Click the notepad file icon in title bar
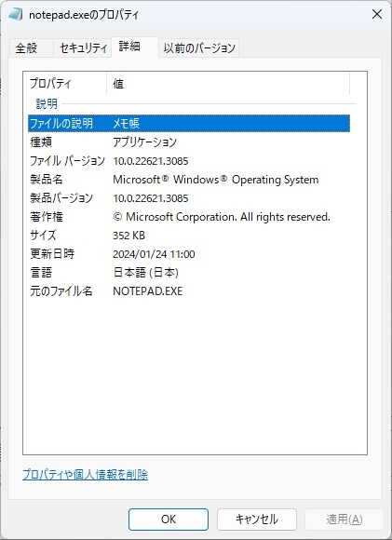The image size is (392, 540). [x=15, y=15]
